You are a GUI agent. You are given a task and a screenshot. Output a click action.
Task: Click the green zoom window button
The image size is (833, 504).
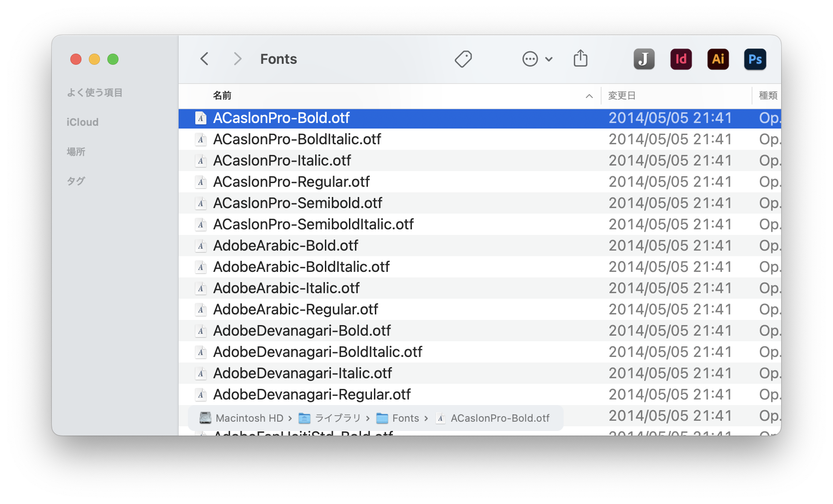(113, 59)
